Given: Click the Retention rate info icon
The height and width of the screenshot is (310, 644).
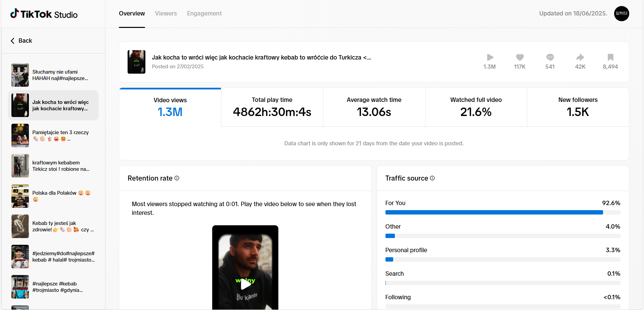Looking at the screenshot, I should pos(177,178).
